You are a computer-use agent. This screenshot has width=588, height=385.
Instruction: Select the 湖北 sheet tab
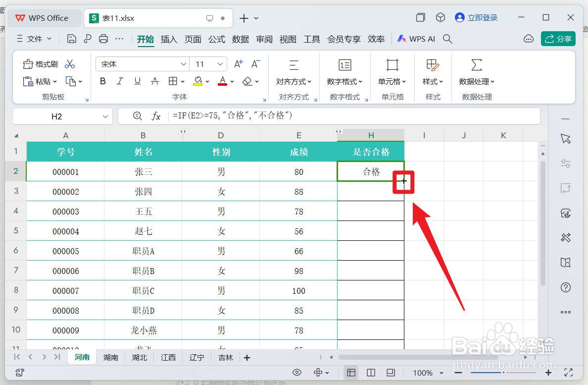(x=139, y=357)
